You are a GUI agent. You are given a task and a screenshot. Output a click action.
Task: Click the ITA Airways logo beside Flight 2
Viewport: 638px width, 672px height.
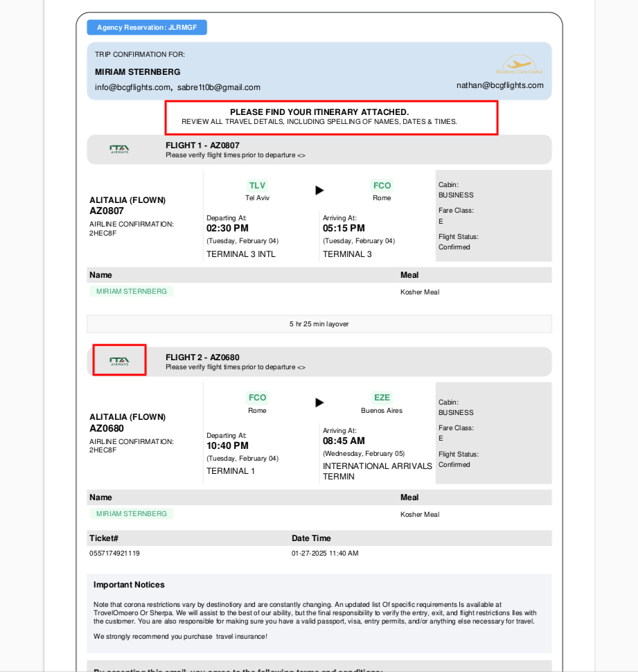click(x=119, y=361)
